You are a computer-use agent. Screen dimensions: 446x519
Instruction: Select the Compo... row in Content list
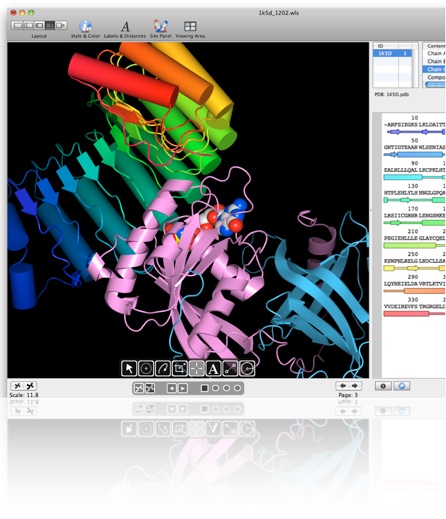click(x=434, y=77)
